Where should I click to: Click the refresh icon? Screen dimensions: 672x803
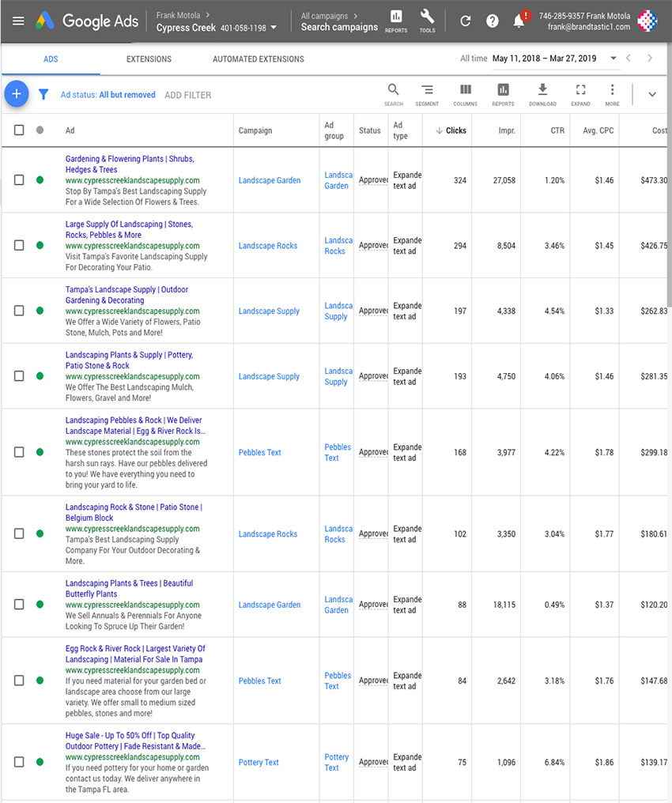pyautogui.click(x=465, y=21)
